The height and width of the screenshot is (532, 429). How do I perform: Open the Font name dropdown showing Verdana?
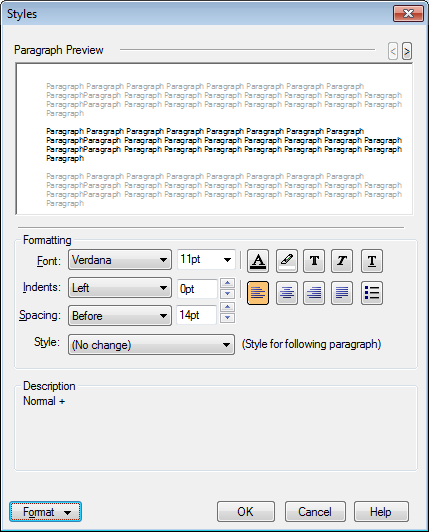click(x=120, y=260)
